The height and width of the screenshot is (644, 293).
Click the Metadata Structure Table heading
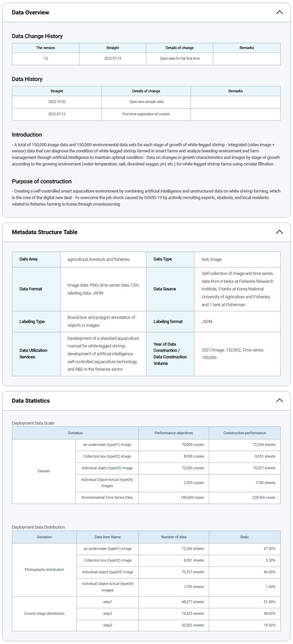[45, 232]
